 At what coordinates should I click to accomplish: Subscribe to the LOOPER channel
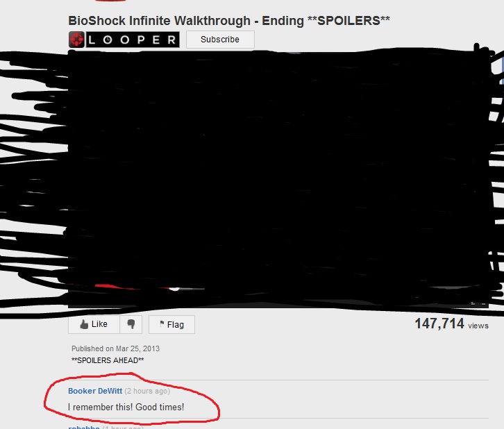coord(220,40)
